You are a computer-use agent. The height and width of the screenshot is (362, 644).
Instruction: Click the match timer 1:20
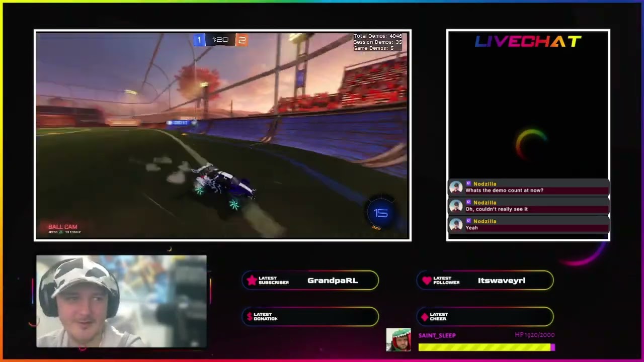click(x=220, y=40)
